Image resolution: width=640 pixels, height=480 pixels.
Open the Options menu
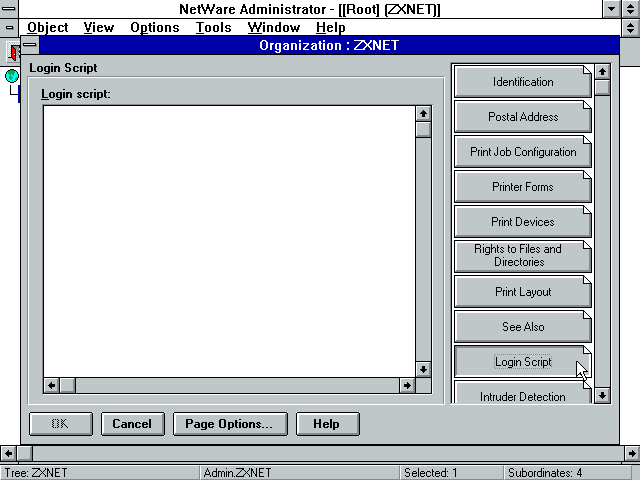tap(154, 27)
